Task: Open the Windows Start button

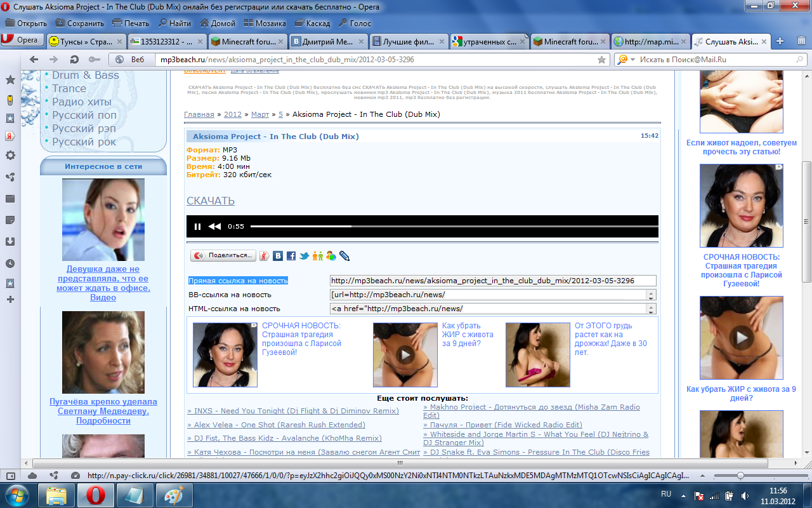Action: (16, 495)
